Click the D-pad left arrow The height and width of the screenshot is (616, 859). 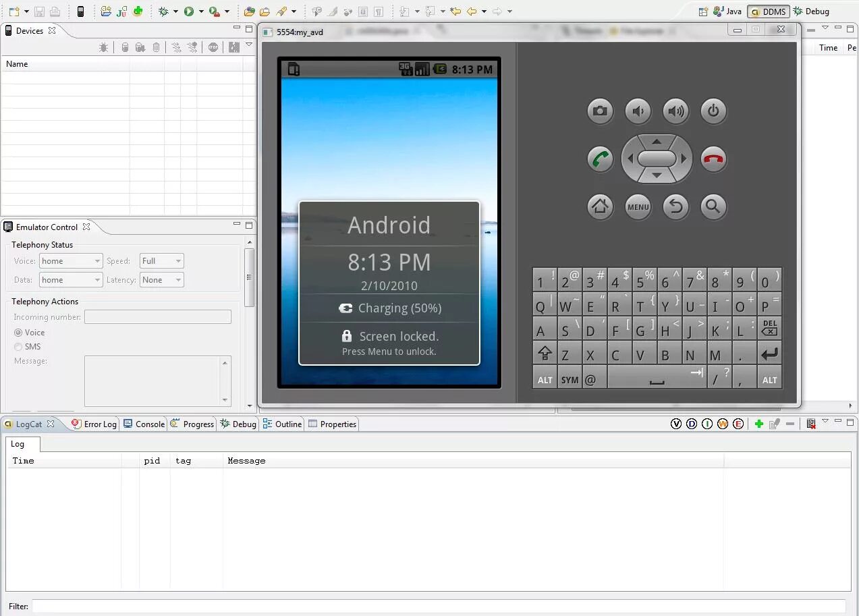[630, 159]
